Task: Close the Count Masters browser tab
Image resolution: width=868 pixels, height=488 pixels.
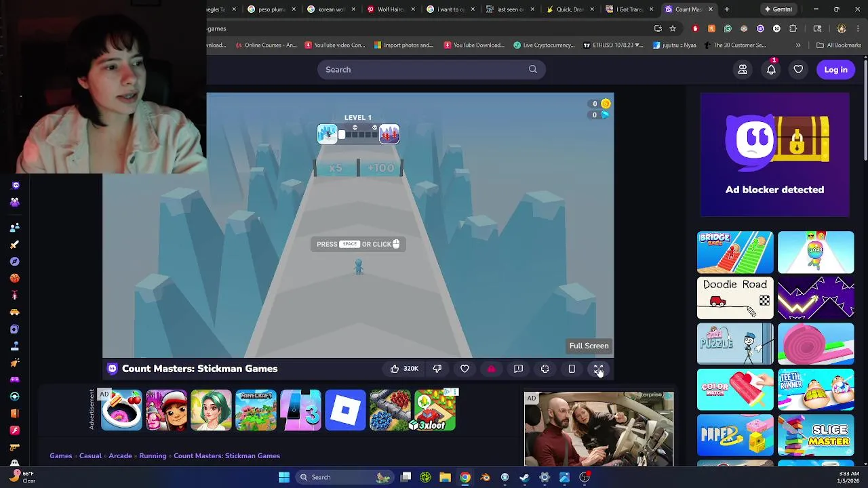Action: click(x=711, y=9)
